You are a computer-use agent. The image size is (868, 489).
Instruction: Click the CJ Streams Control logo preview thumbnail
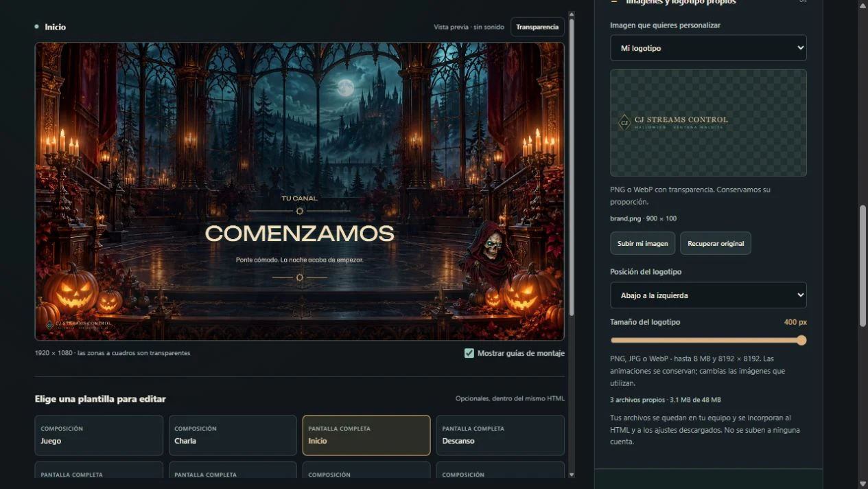click(708, 123)
